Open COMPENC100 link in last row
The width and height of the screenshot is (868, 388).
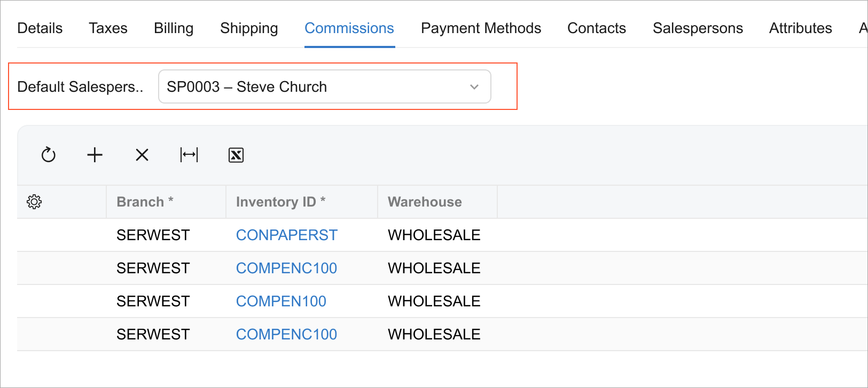[286, 334]
